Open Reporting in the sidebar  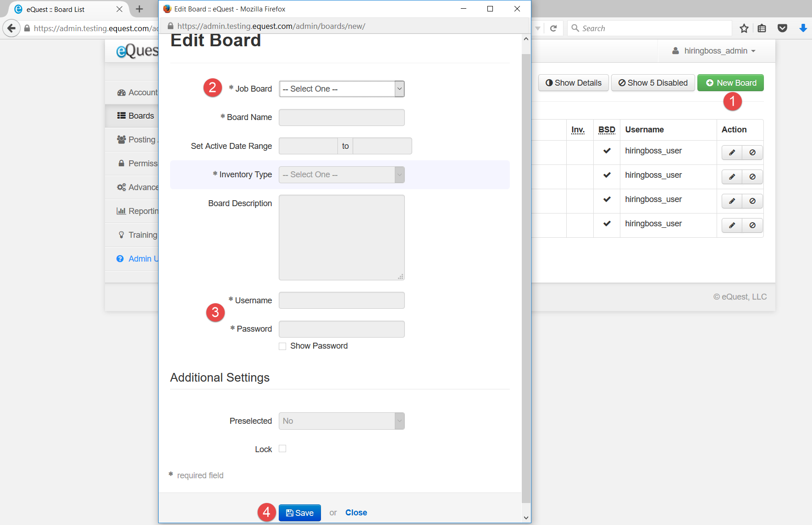[x=132, y=211]
